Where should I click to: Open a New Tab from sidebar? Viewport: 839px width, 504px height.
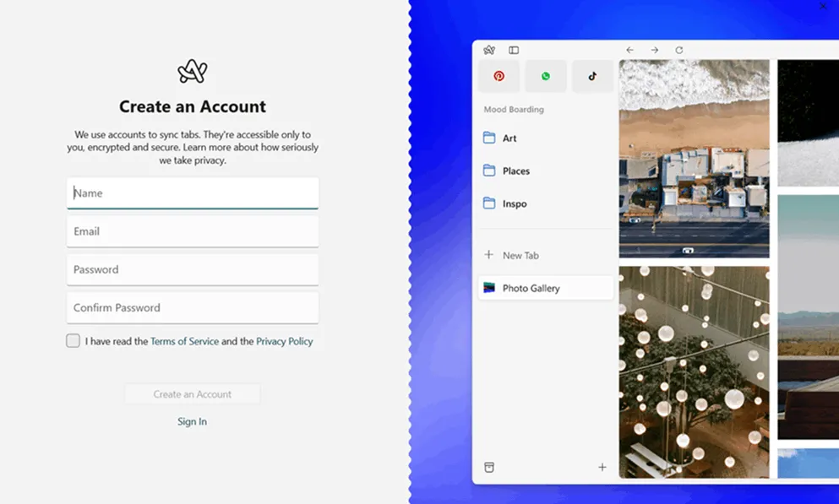pos(520,255)
